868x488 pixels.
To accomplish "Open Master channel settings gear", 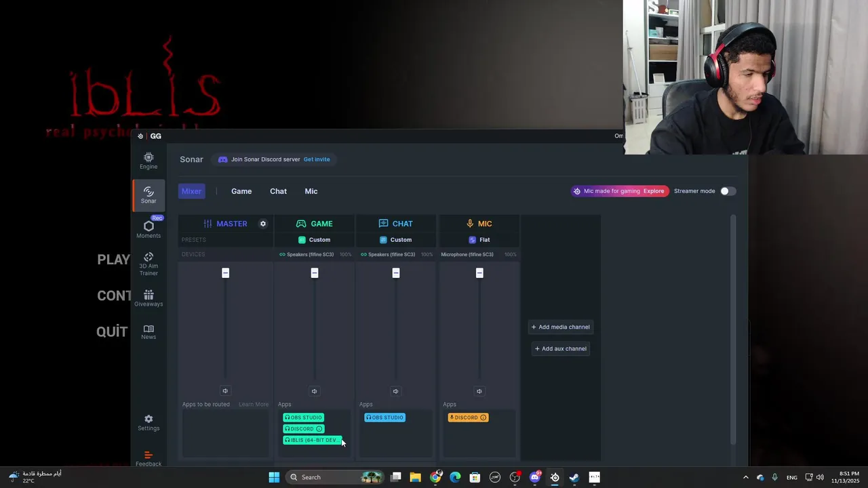I will tap(263, 224).
